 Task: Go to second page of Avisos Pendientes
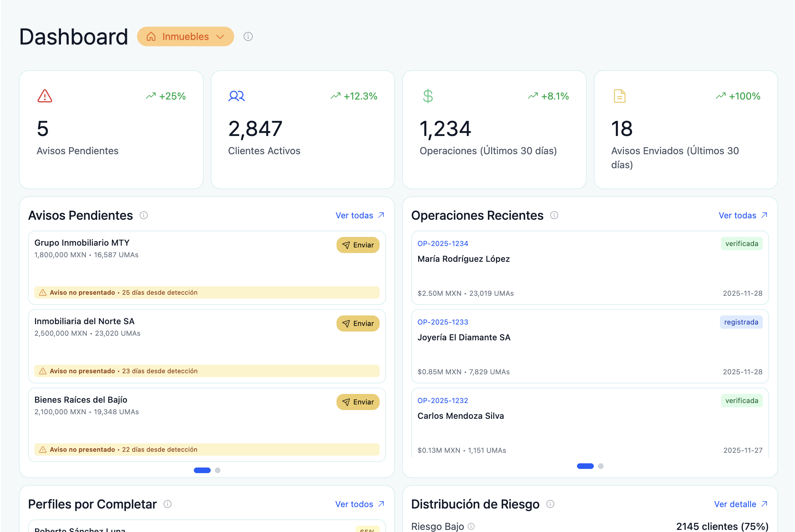coord(218,470)
